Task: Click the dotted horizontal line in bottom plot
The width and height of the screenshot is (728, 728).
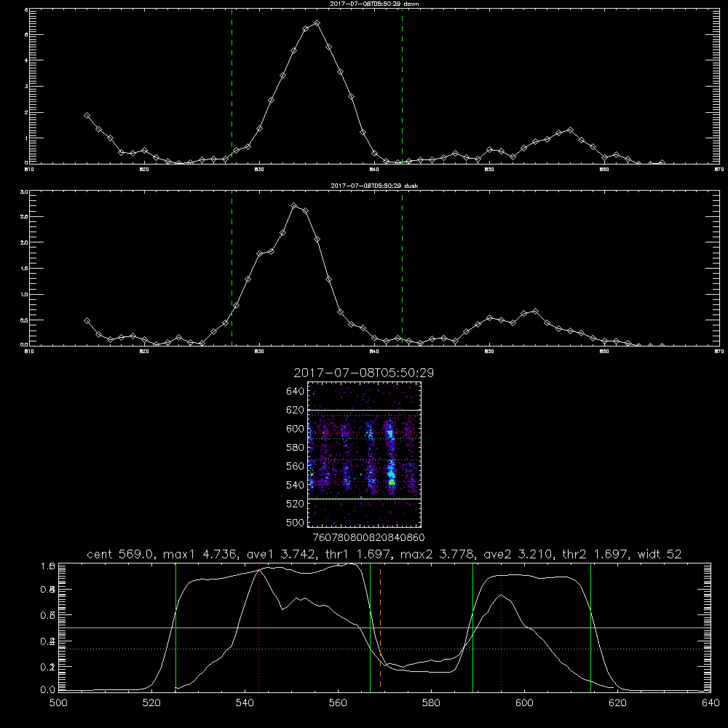Action: click(x=384, y=649)
